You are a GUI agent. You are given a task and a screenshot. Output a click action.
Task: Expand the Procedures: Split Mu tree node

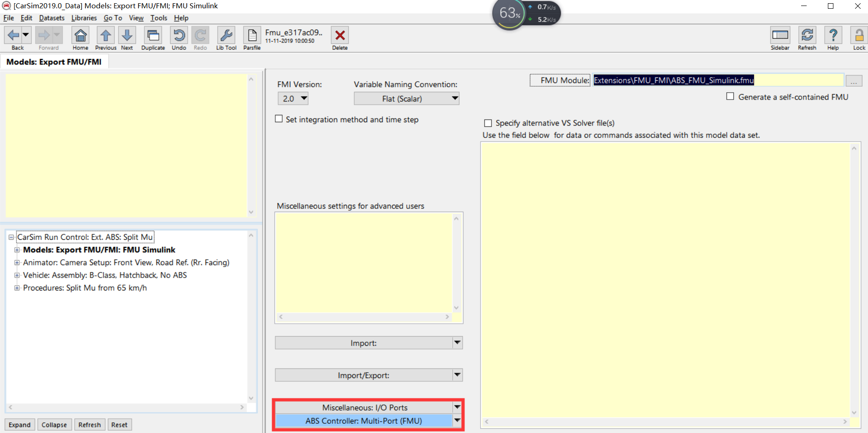coord(17,288)
